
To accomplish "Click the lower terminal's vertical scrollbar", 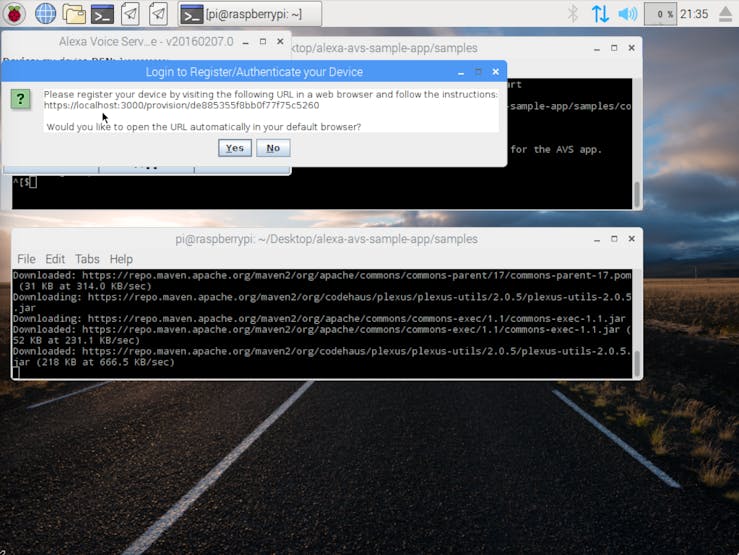I will click(637, 323).
